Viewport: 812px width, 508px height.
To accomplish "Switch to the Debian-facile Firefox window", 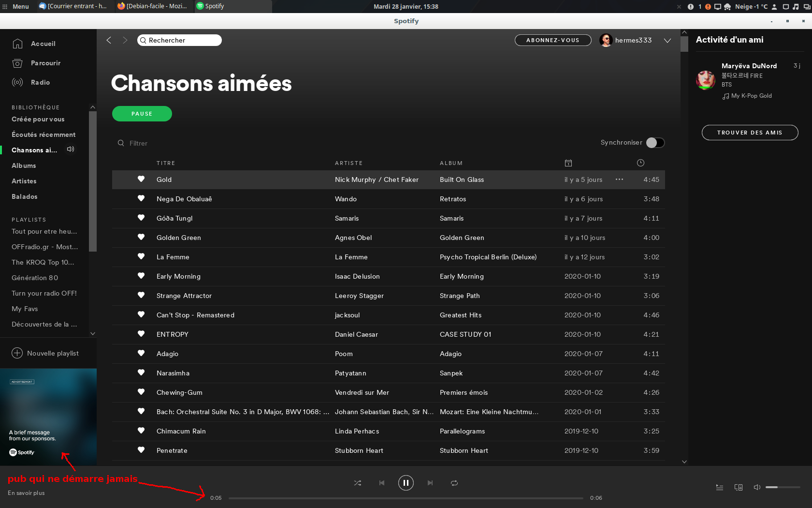I will pos(153,6).
